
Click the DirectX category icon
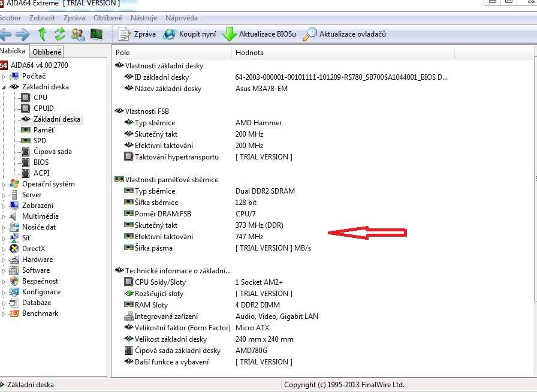point(14,249)
